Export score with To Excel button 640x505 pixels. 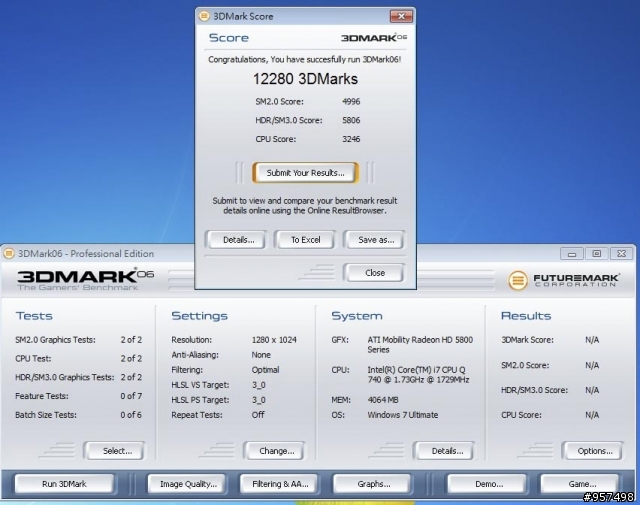(305, 240)
